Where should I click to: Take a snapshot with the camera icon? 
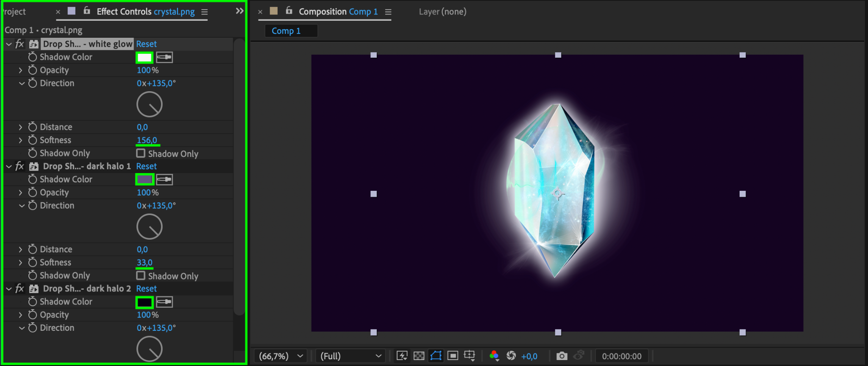click(x=562, y=356)
